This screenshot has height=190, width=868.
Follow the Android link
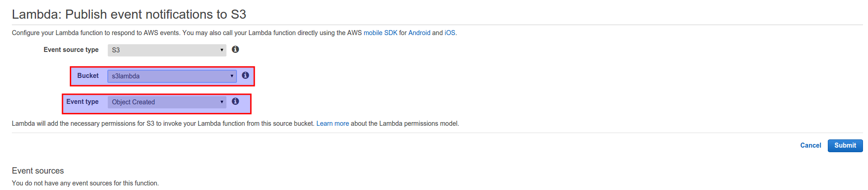coord(419,33)
